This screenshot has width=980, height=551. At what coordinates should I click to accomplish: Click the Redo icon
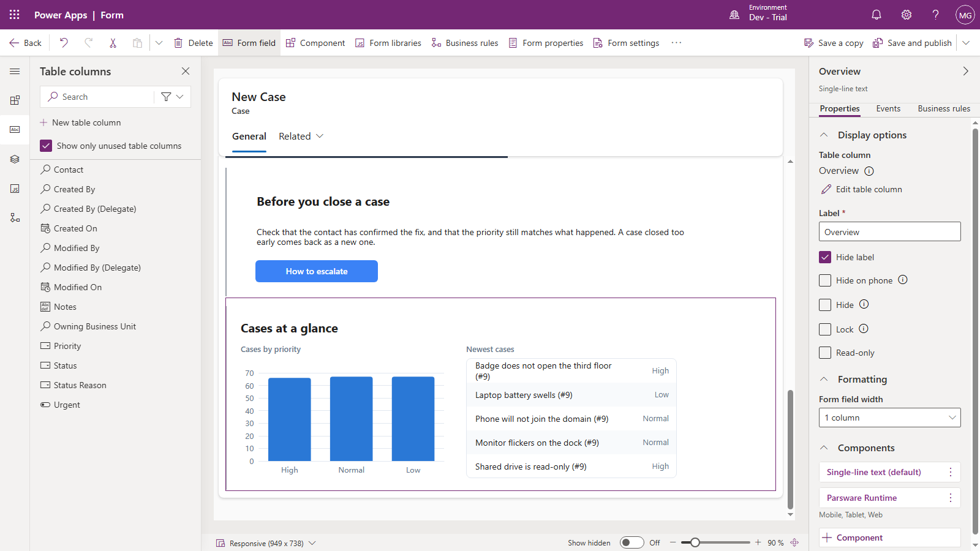point(88,43)
